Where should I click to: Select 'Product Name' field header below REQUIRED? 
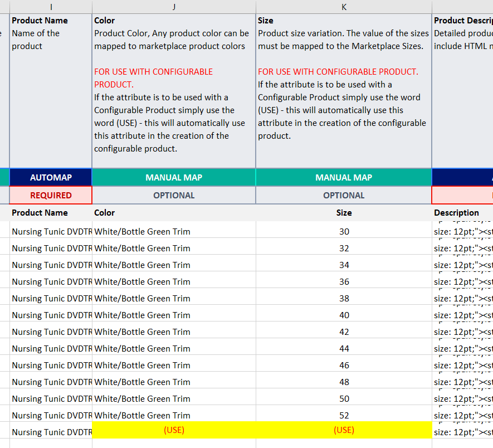pos(51,213)
